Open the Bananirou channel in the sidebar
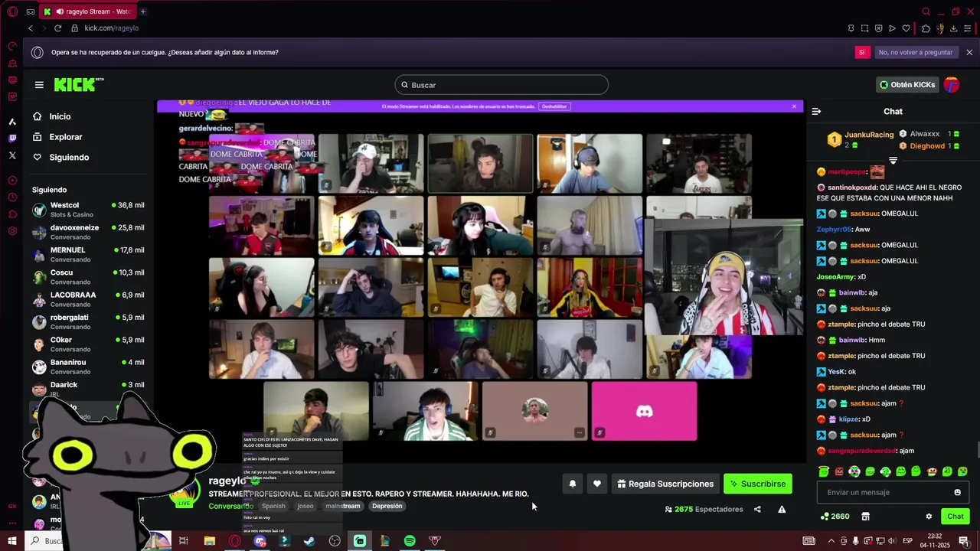 coord(88,367)
